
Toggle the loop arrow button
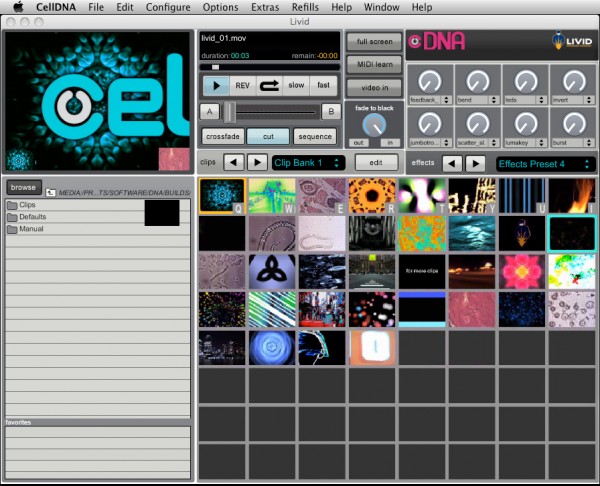pos(269,85)
